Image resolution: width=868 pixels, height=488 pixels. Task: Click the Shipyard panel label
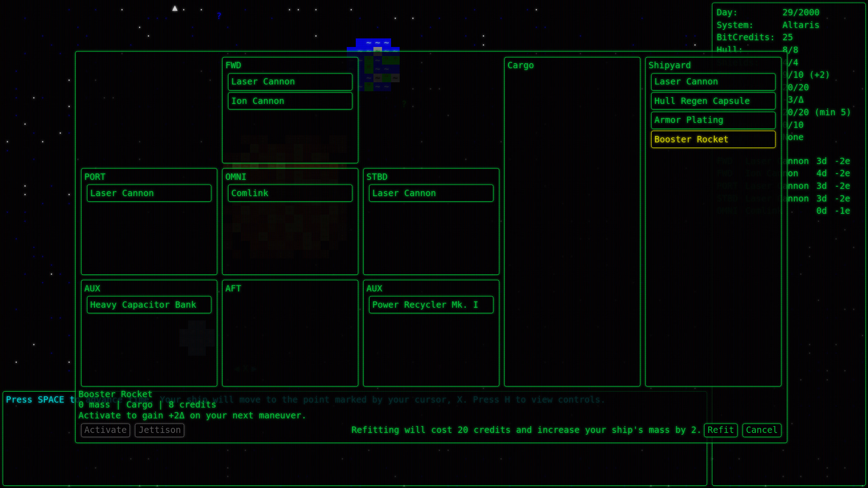click(x=670, y=65)
